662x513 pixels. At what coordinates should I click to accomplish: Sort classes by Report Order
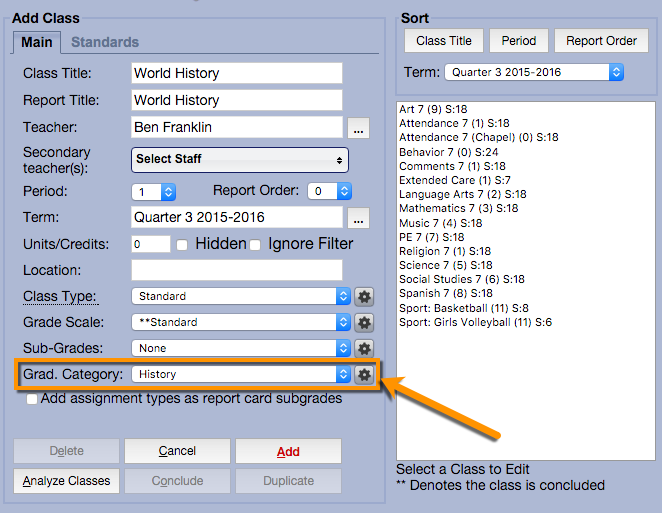pyautogui.click(x=601, y=41)
